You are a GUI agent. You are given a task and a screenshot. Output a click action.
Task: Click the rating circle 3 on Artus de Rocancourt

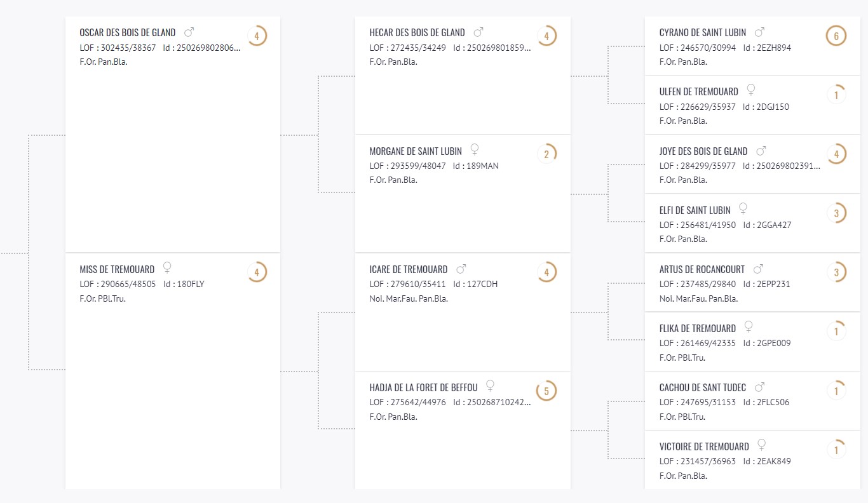836,272
